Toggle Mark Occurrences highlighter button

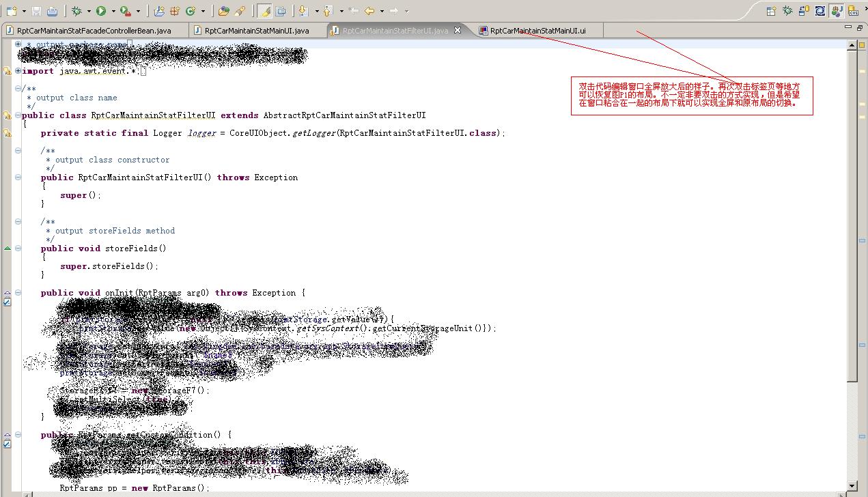(264, 11)
